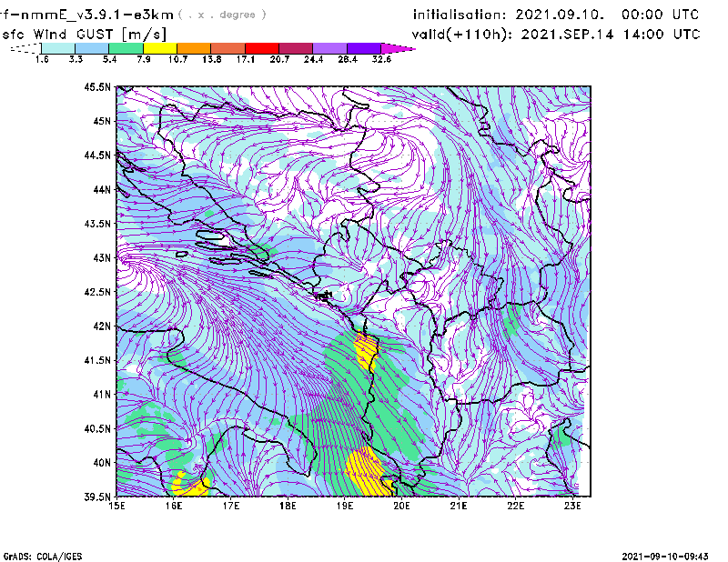The height and width of the screenshot is (562, 728).
Task: Click the legend value 24.4
Action: click(313, 59)
